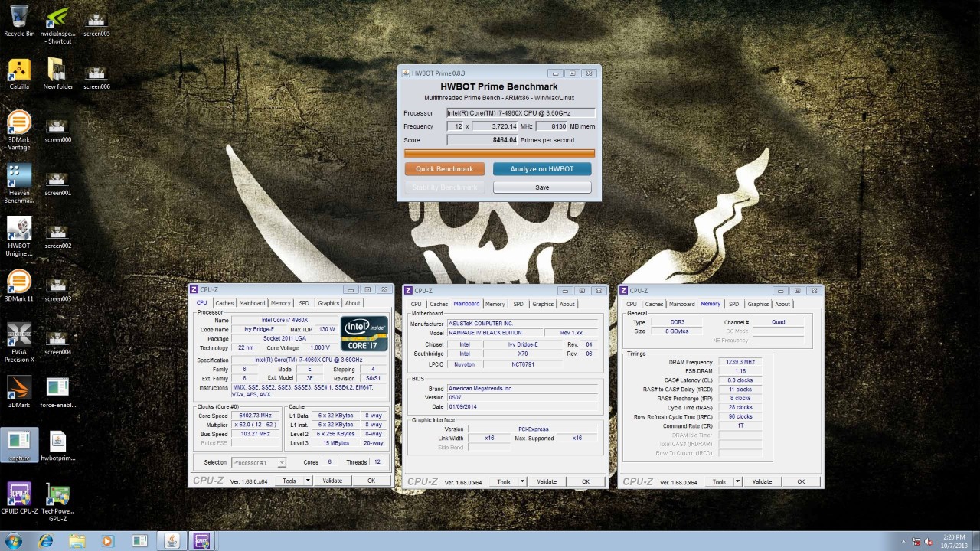Click the RAMPAGE IV BLACK EDITION model field
This screenshot has width=980, height=551.
coord(495,333)
